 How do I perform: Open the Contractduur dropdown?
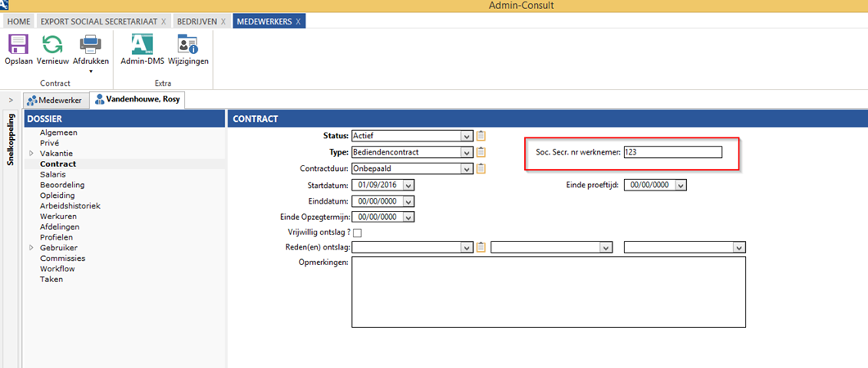466,168
